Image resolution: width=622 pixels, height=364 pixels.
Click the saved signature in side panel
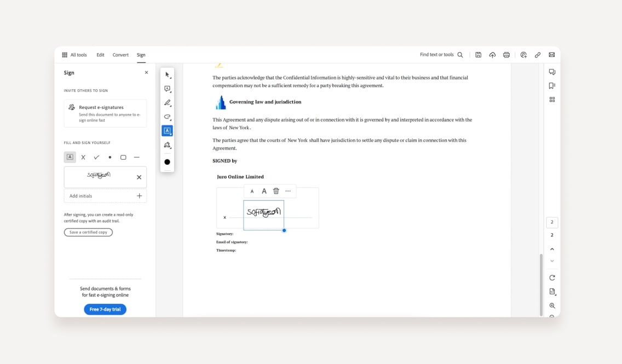point(99,175)
